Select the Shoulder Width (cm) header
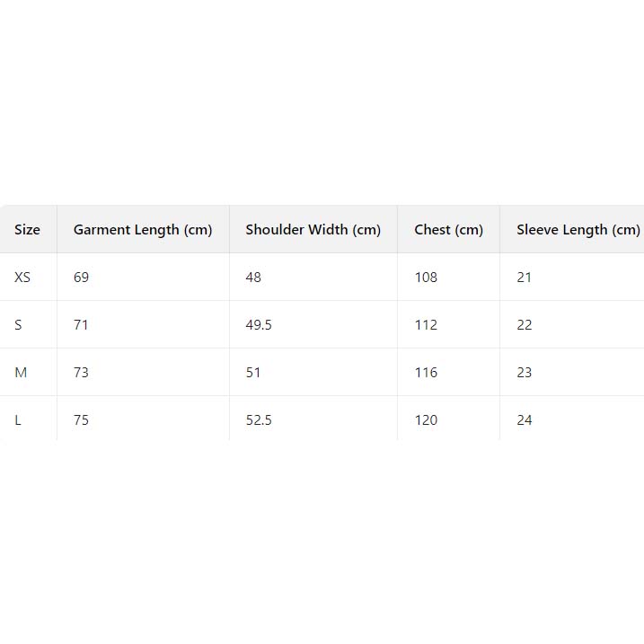644x644 pixels. click(x=313, y=230)
